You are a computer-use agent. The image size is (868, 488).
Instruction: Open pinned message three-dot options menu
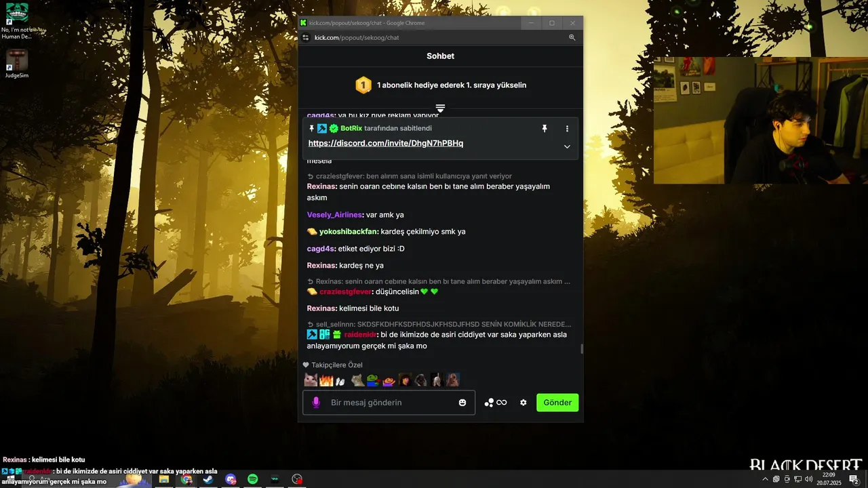[x=567, y=128]
